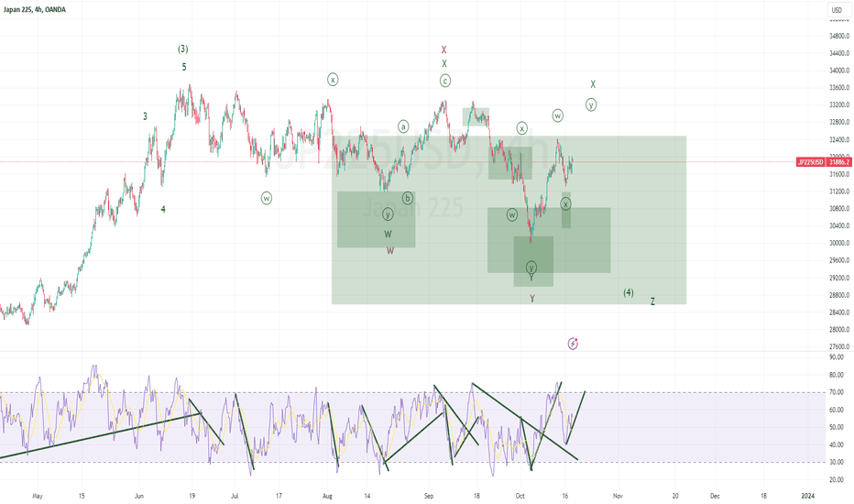Open the USD currency selector
The height and width of the screenshot is (504, 854).
pos(837,10)
